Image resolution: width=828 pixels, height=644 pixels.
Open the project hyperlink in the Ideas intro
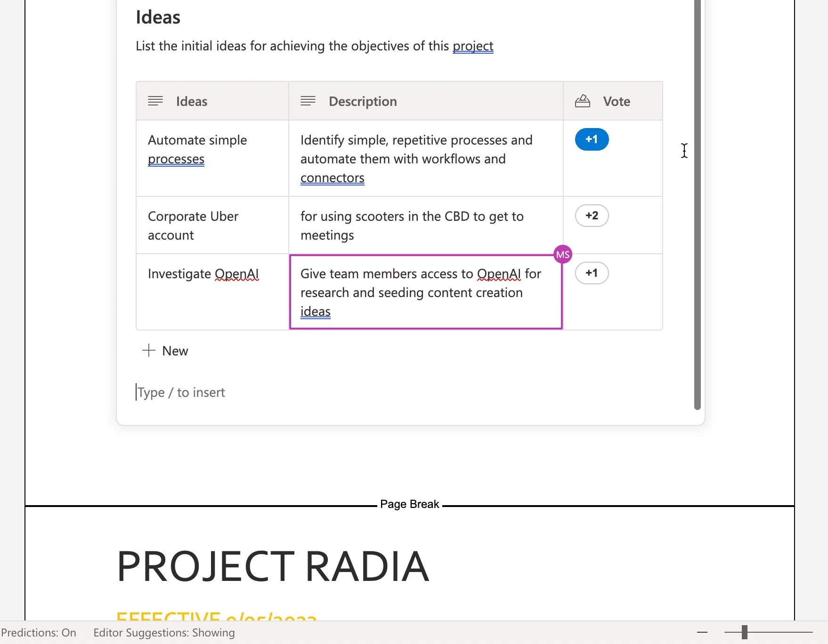tap(473, 46)
